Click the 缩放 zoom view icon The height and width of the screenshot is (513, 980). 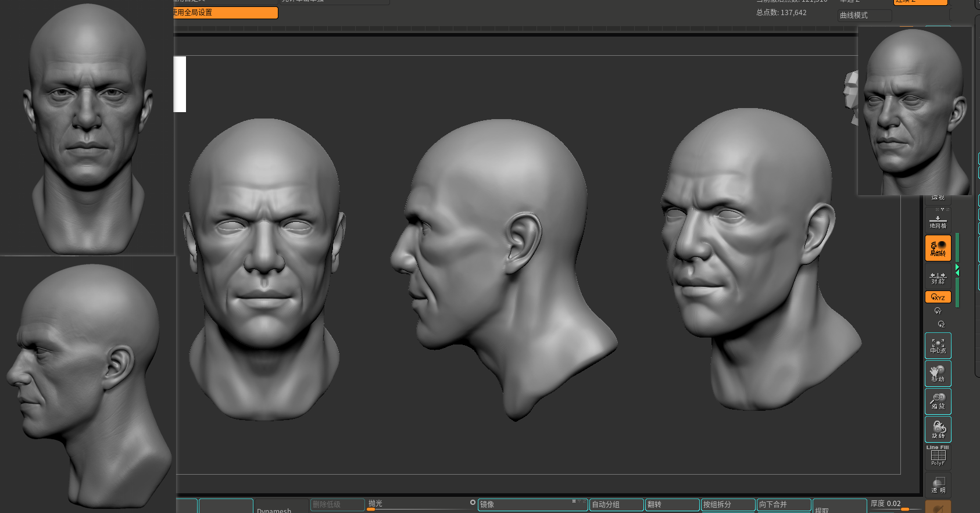[x=938, y=401]
